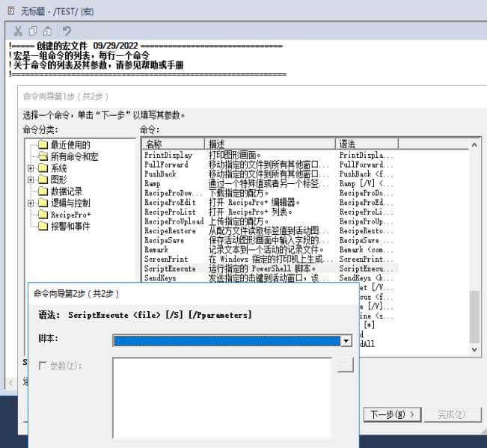Click the Cut scissors toolbar icon

[x=18, y=31]
